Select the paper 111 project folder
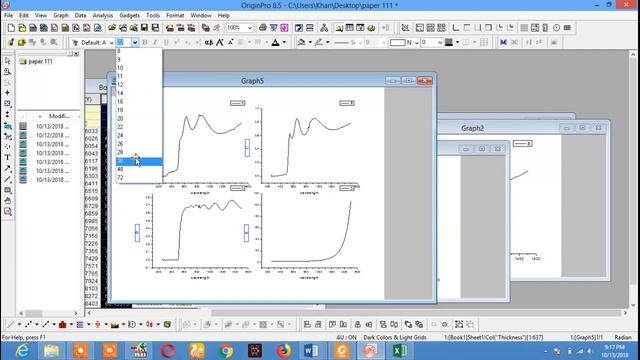Viewport: 640px width, 360px height. click(36, 61)
